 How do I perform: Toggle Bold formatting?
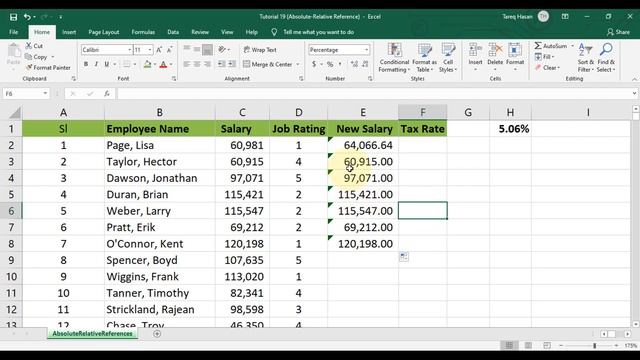click(86, 64)
